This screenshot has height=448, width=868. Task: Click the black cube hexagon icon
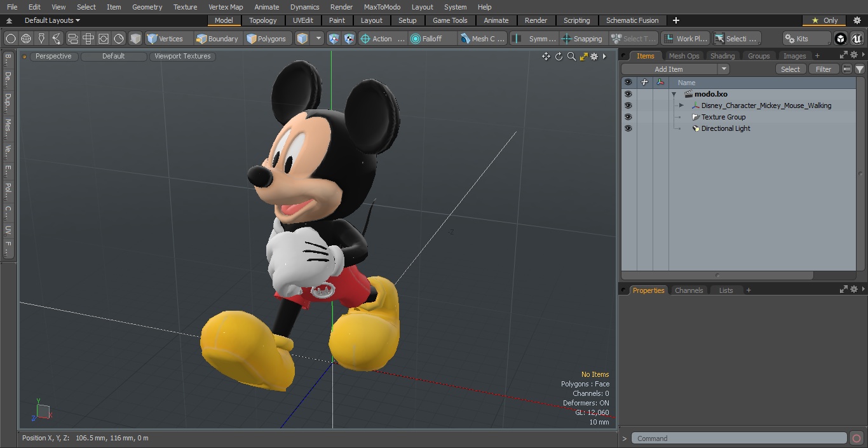tap(841, 39)
